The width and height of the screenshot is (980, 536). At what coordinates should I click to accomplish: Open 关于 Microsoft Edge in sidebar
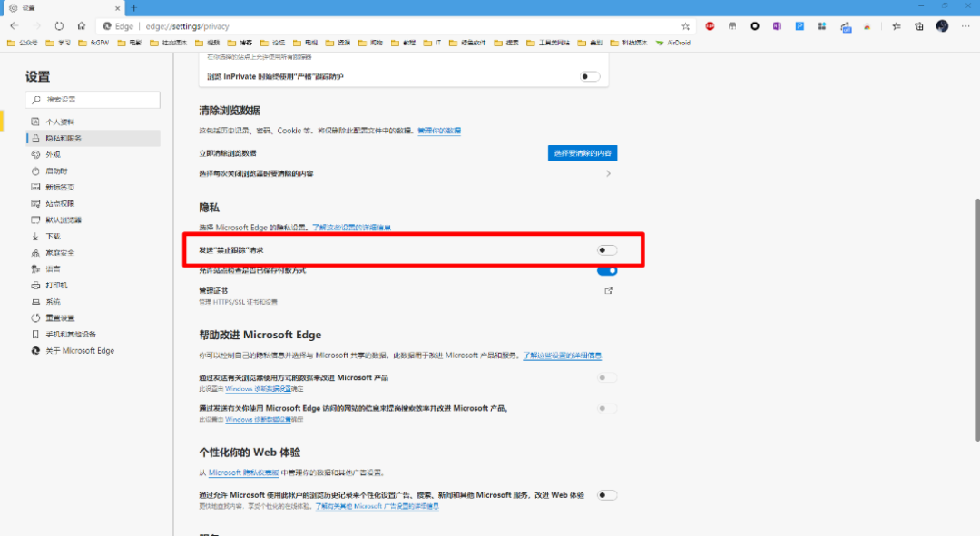point(93,350)
